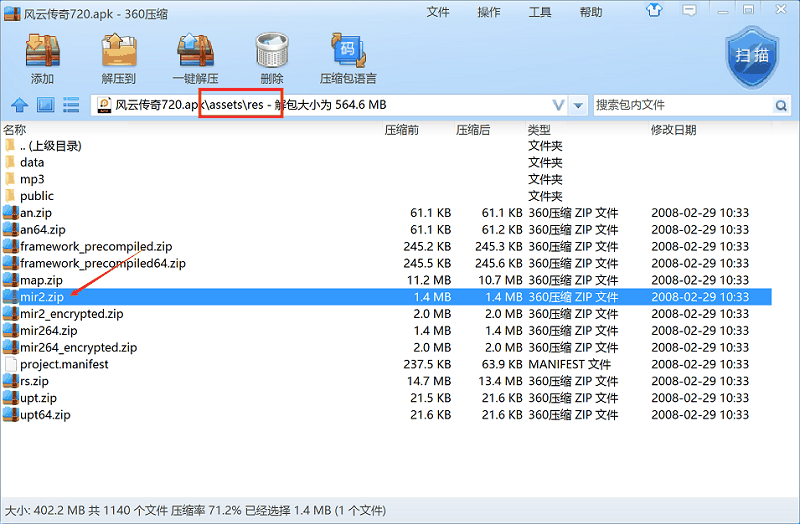This screenshot has width=800, height=524.
Task: Open the 工具 (Tools) menu
Action: pyautogui.click(x=540, y=12)
